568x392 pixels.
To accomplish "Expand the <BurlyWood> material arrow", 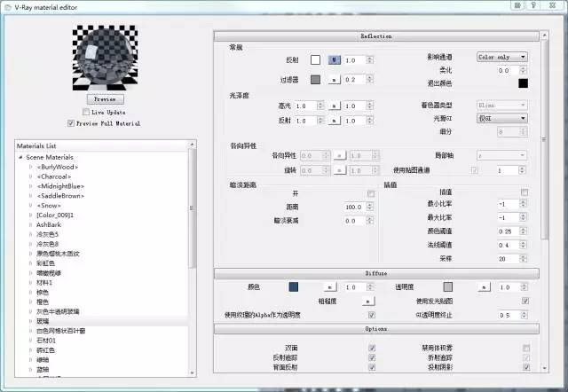I will point(31,167).
